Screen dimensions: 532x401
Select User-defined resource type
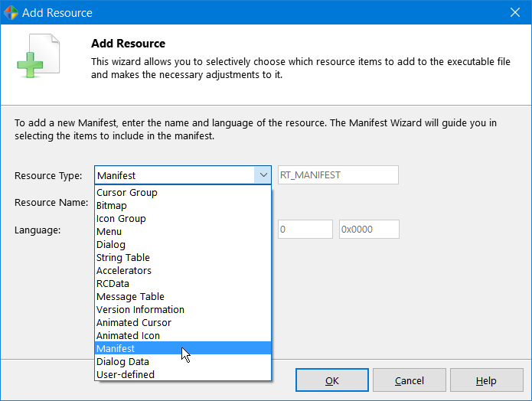(183, 374)
